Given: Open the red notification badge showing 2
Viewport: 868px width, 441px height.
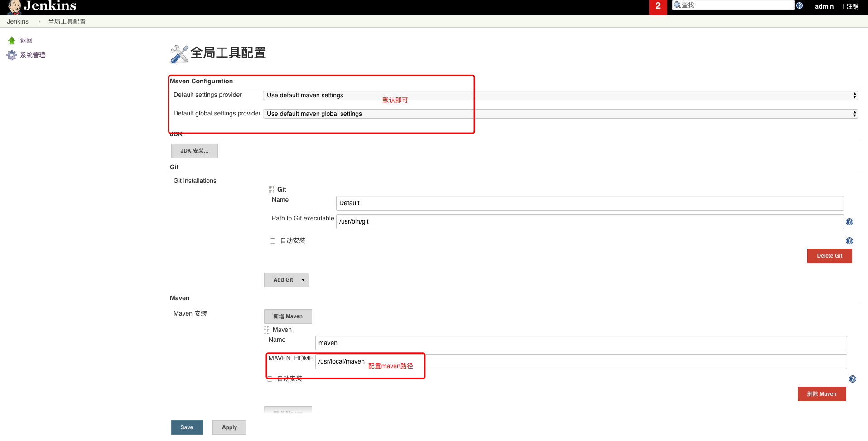Looking at the screenshot, I should click(658, 7).
